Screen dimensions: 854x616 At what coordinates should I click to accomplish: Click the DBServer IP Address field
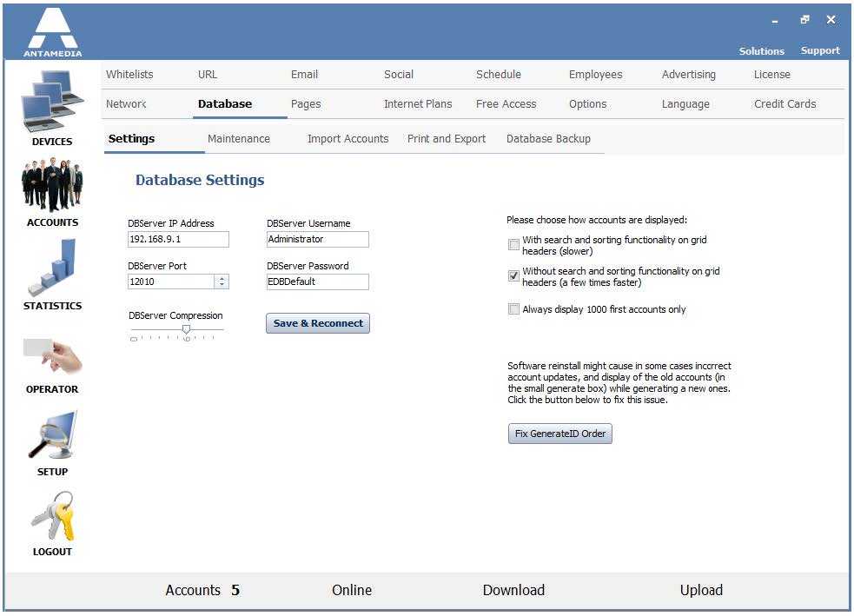coord(178,239)
